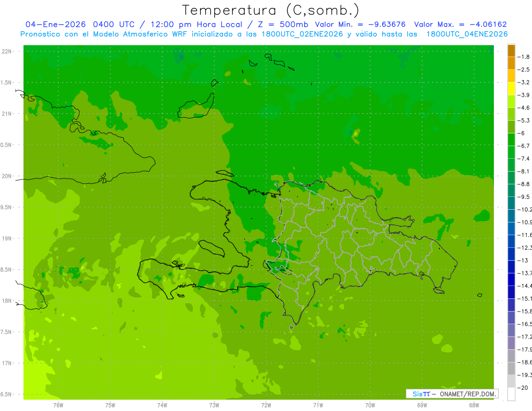The height and width of the screenshot is (411, 532).
Task: Pick the lime swatch between -3.9 and -4.6
Action: pyautogui.click(x=511, y=102)
